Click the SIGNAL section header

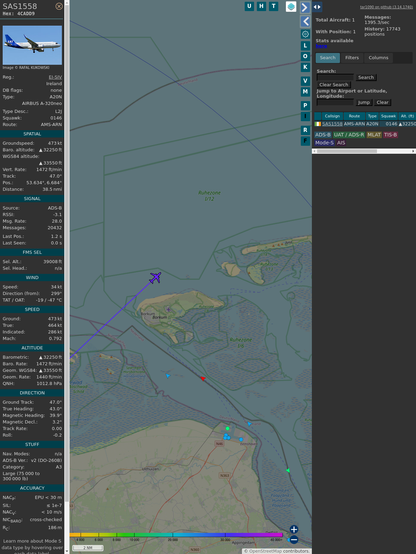pyautogui.click(x=32, y=199)
